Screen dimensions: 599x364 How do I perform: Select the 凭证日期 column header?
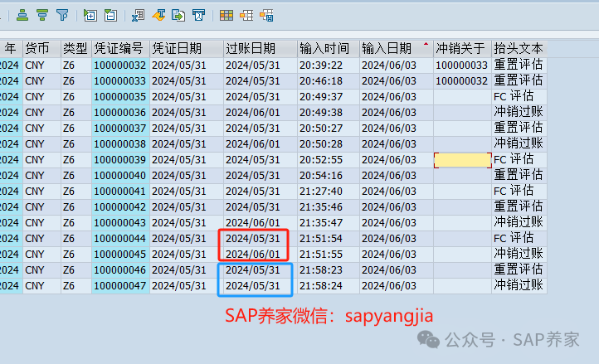point(187,49)
